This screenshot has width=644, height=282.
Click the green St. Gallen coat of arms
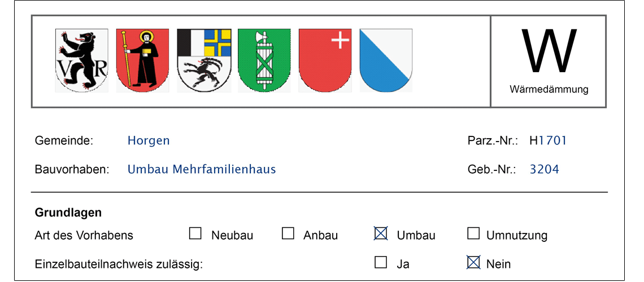point(264,60)
